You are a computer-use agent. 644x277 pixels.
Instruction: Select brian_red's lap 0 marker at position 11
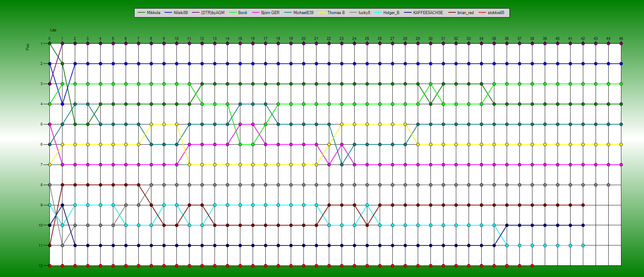pos(50,245)
